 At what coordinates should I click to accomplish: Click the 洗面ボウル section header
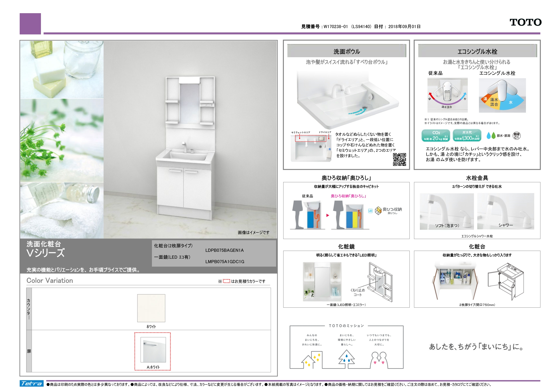(346, 51)
